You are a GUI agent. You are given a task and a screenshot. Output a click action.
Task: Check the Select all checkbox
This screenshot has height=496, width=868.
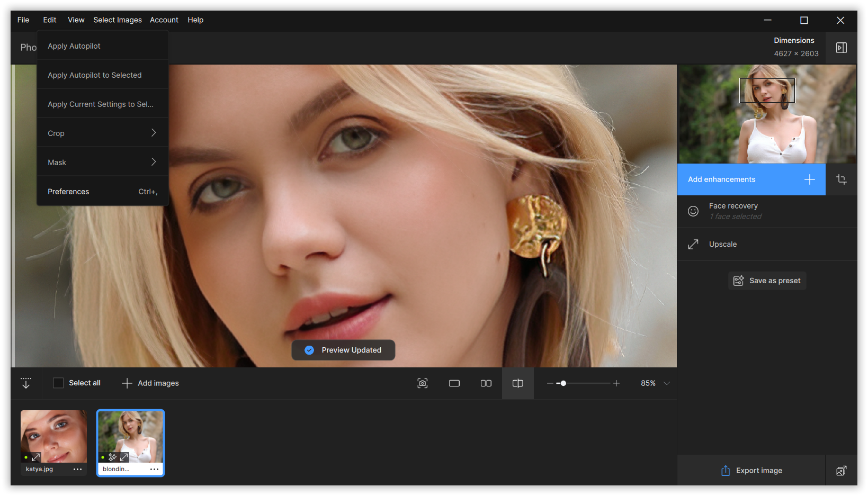tap(58, 383)
